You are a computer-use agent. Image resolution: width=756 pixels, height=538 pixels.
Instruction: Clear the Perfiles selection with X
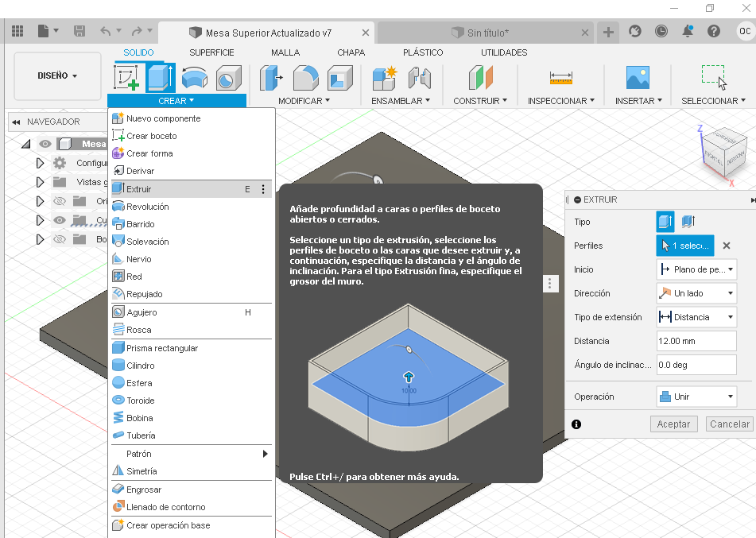click(727, 246)
